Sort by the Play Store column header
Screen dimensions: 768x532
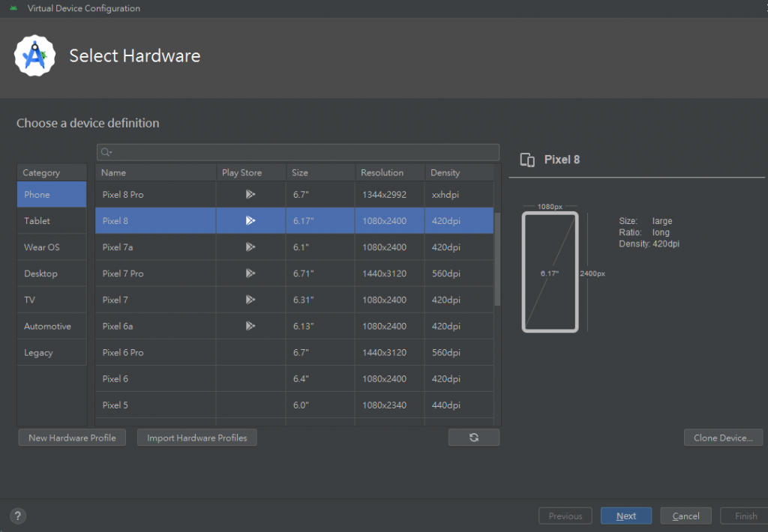click(x=250, y=172)
